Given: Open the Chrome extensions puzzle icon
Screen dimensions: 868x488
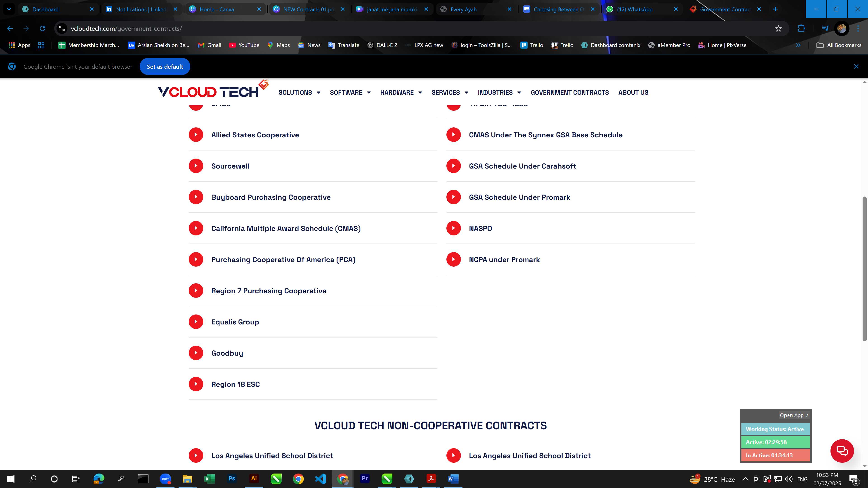Looking at the screenshot, I should tap(801, 29).
